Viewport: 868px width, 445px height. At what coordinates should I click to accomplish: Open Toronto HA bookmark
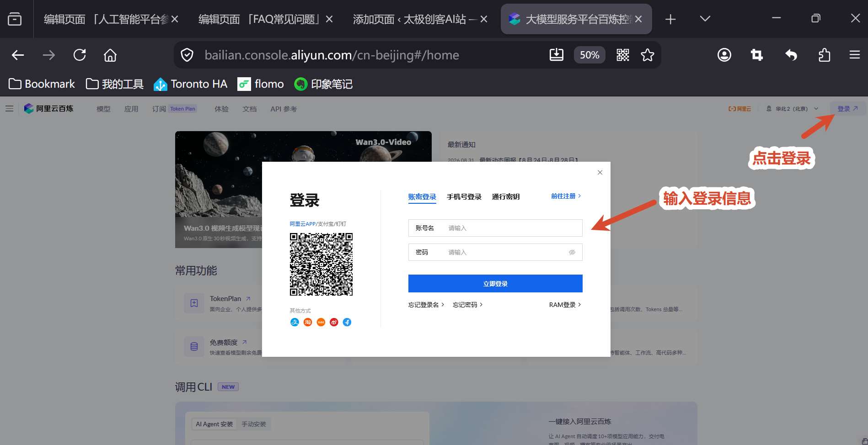[190, 84]
